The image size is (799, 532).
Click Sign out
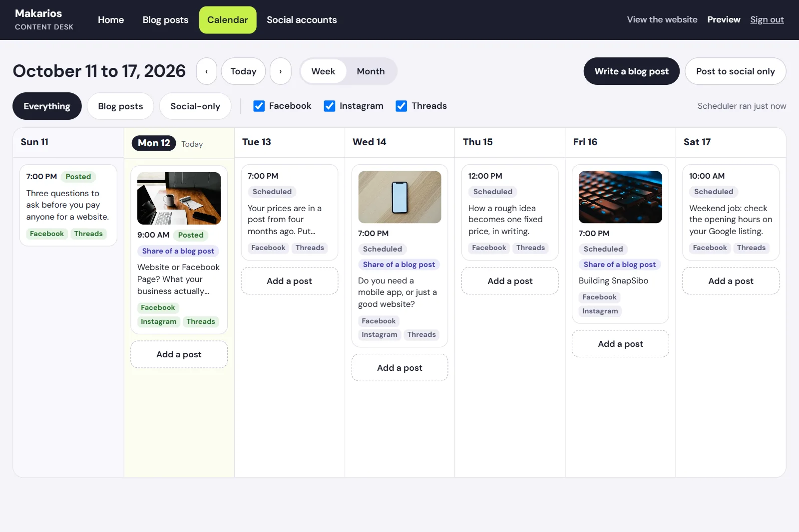(x=767, y=19)
